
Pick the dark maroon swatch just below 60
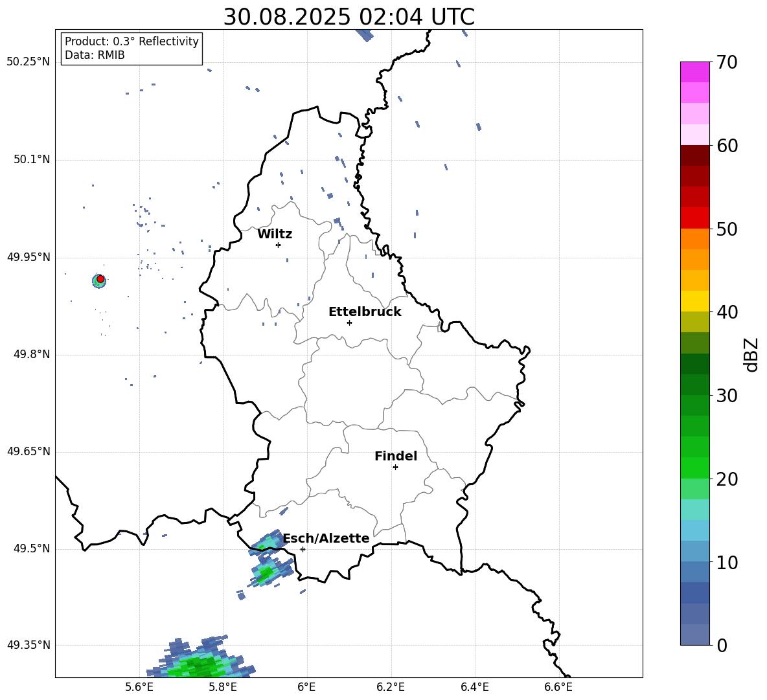pyautogui.click(x=695, y=155)
